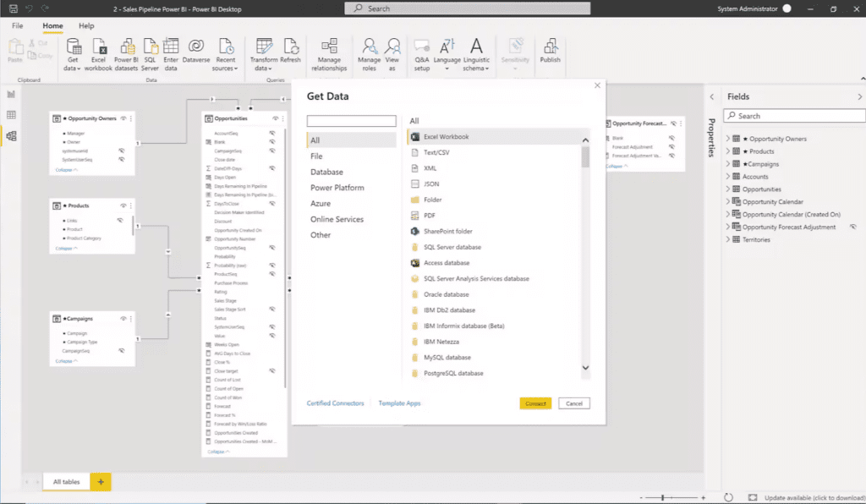Click the scroll down arrow of connectors list
The width and height of the screenshot is (866, 504).
585,368
